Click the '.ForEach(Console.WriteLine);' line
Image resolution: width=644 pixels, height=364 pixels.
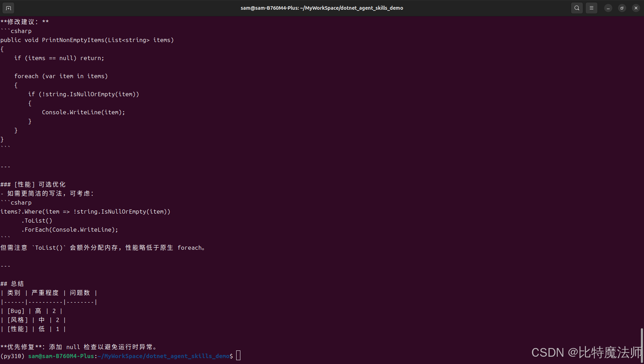[70, 230]
